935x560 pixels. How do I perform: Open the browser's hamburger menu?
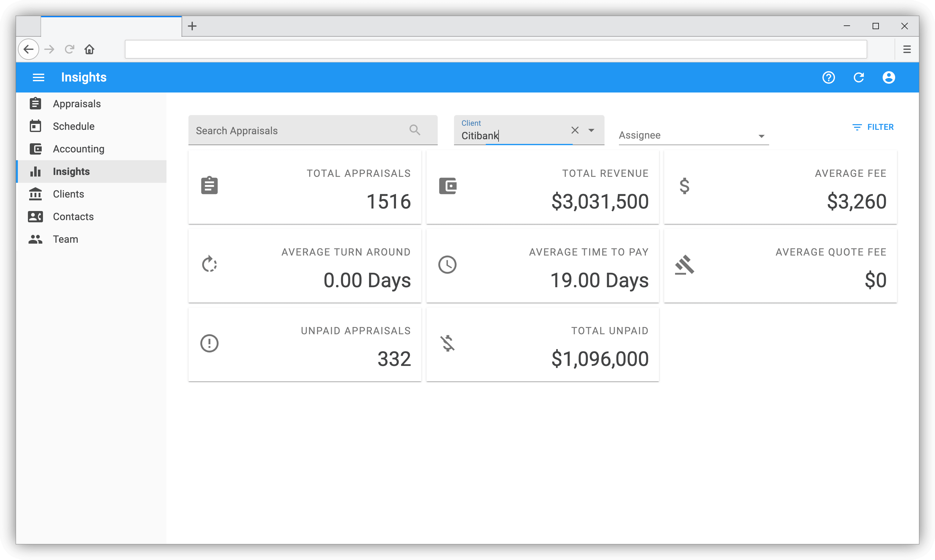pos(907,50)
